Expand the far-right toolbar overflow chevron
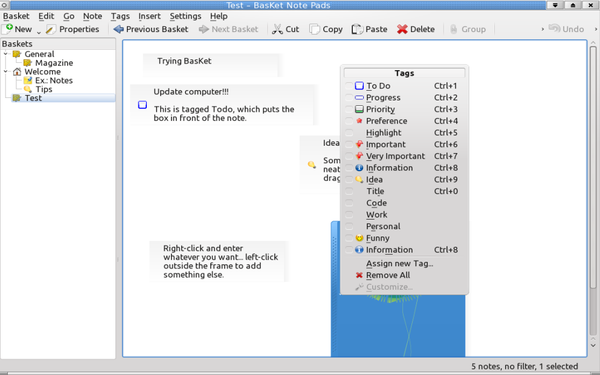This screenshot has width=600, height=375. (x=595, y=29)
